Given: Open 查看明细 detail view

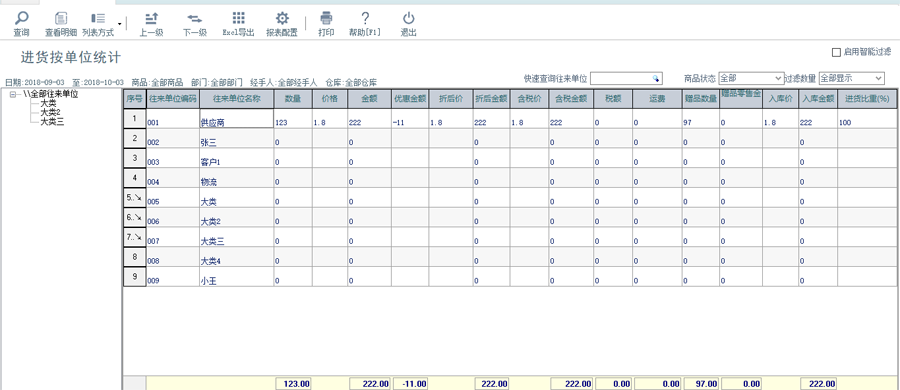Looking at the screenshot, I should [61, 24].
